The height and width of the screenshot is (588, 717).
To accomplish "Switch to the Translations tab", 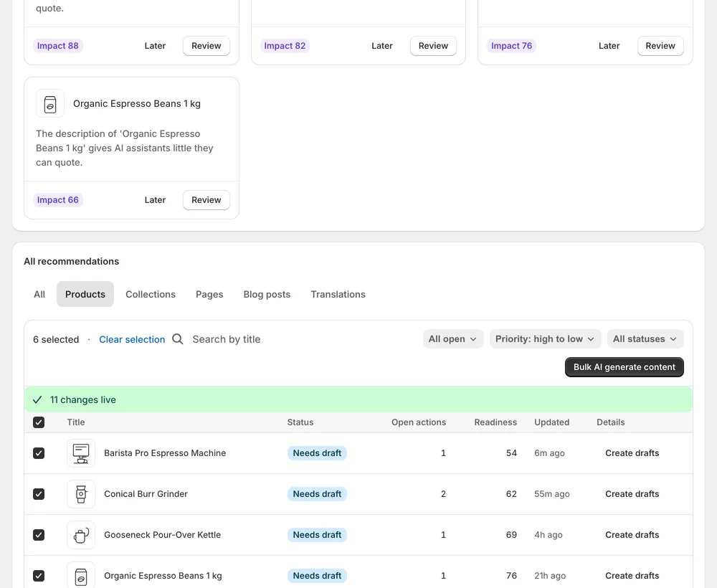I will (338, 294).
